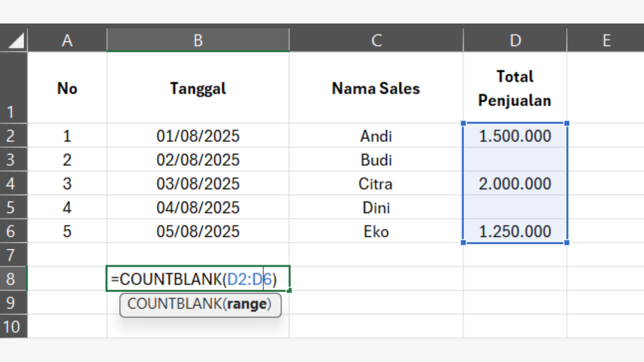644x362 pixels.
Task: Click the Total Penjualan header cell
Action: 515,88
